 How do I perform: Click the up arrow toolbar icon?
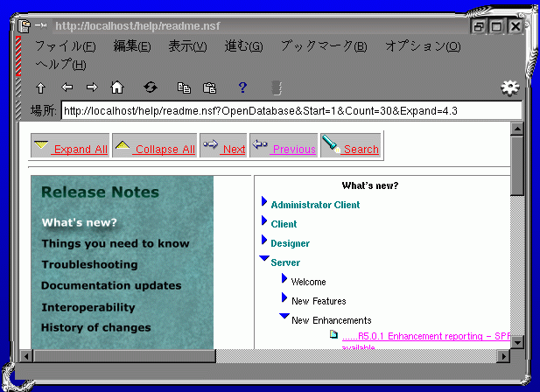coord(40,87)
